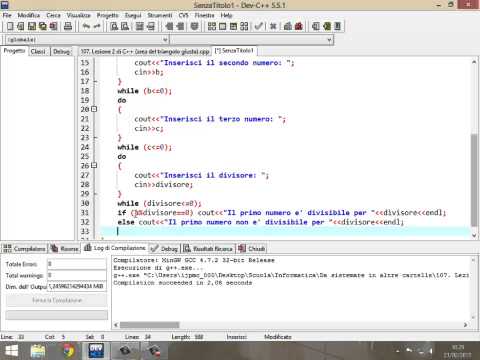Undo the last edit with the toolbar arrow
Screen dimensions: 480x360
pos(86,26)
